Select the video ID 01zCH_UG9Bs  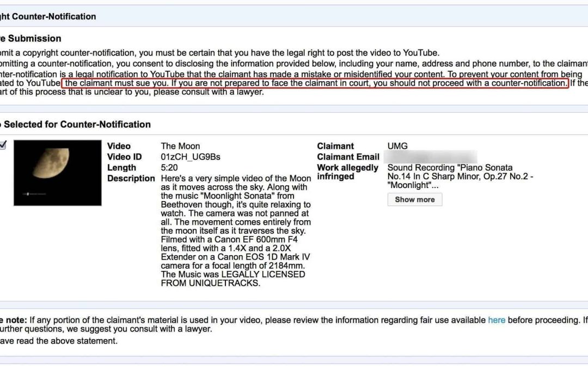click(191, 157)
